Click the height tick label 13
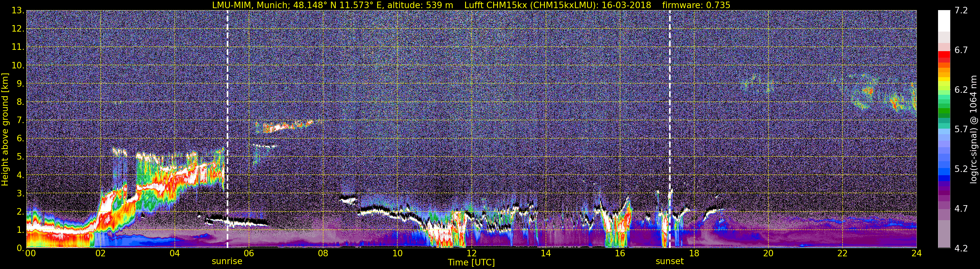Image resolution: width=980 pixels, height=269 pixels. coord(18,11)
